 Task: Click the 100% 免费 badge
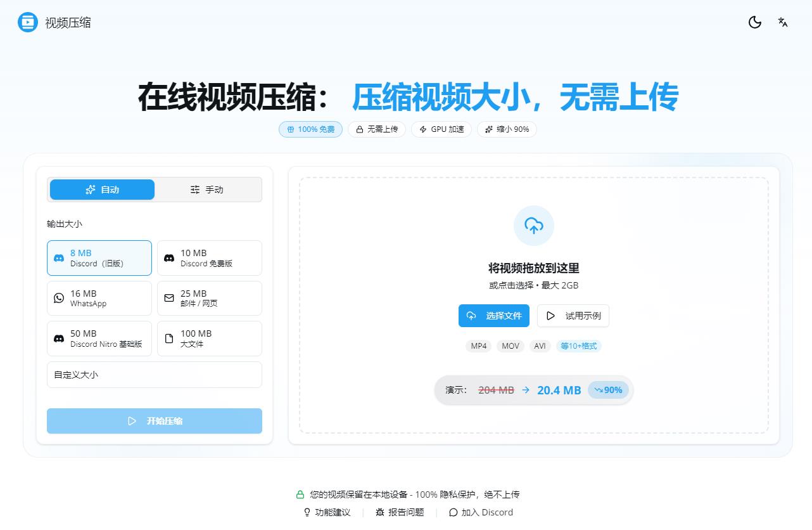click(x=310, y=129)
